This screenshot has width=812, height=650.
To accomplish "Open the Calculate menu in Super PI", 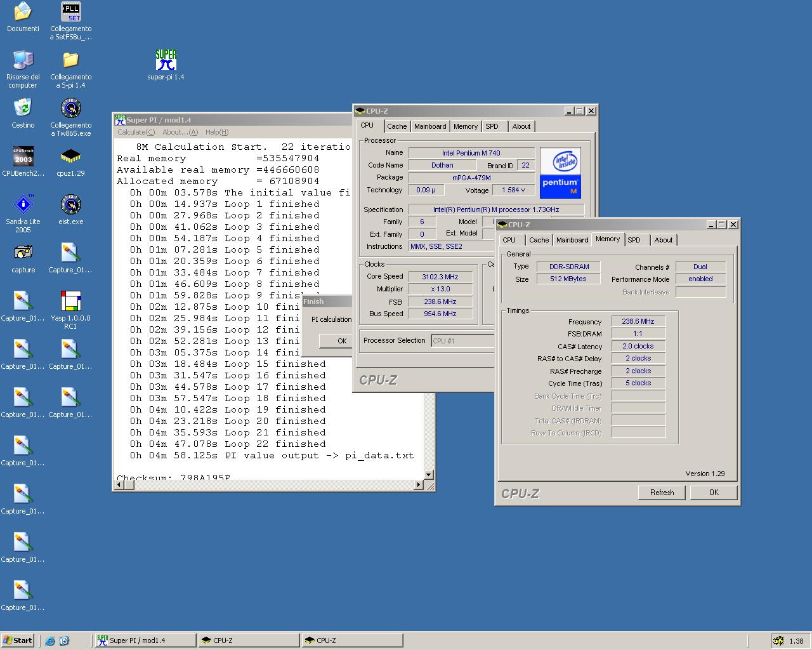I will [x=136, y=132].
